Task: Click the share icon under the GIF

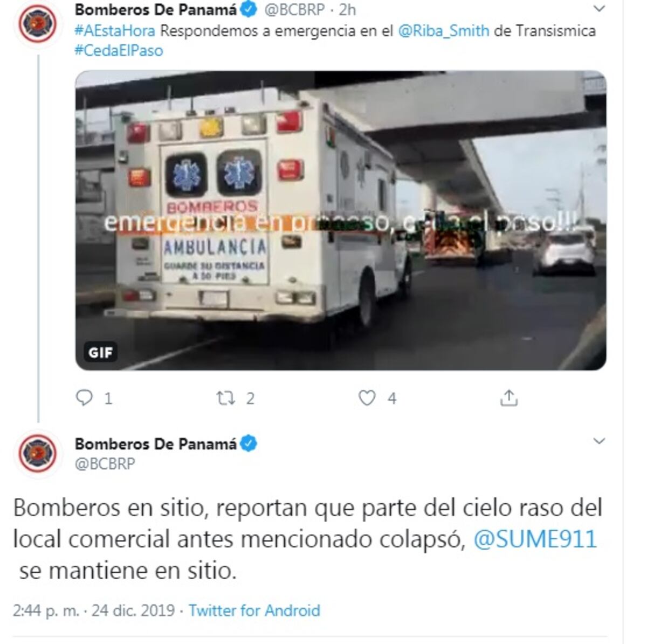Action: coord(509,398)
